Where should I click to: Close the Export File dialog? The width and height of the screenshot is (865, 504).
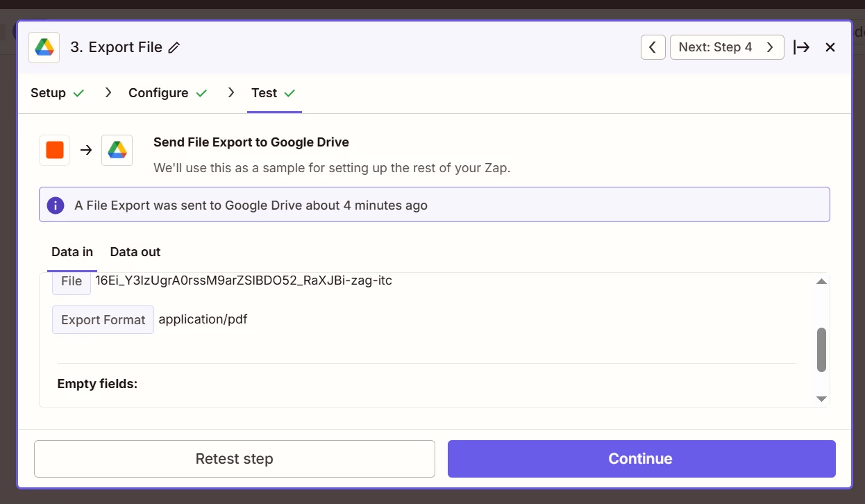tap(830, 47)
